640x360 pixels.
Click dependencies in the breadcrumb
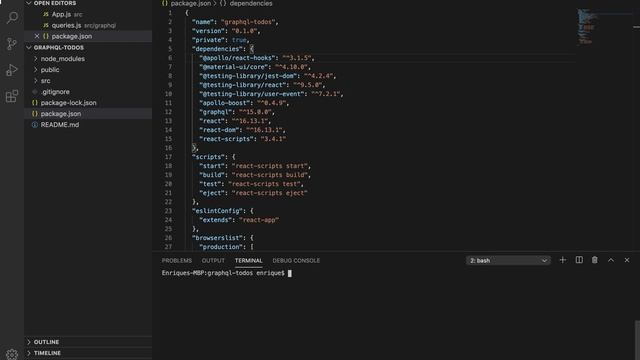pos(251,3)
